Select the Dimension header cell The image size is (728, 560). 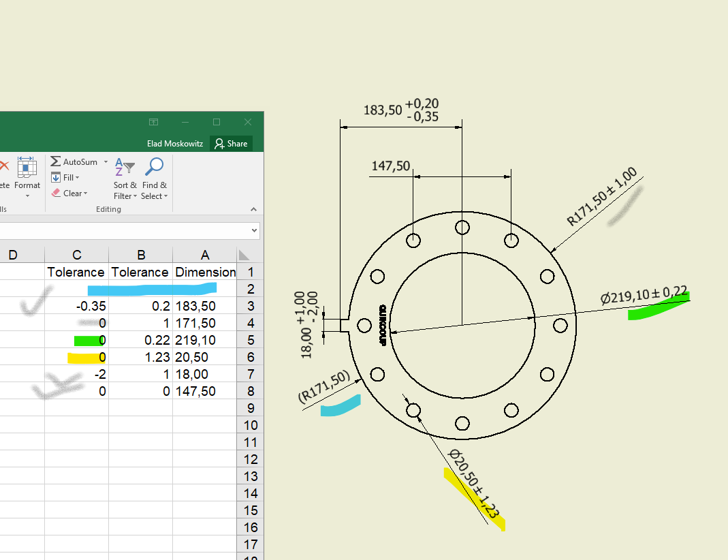pyautogui.click(x=205, y=271)
